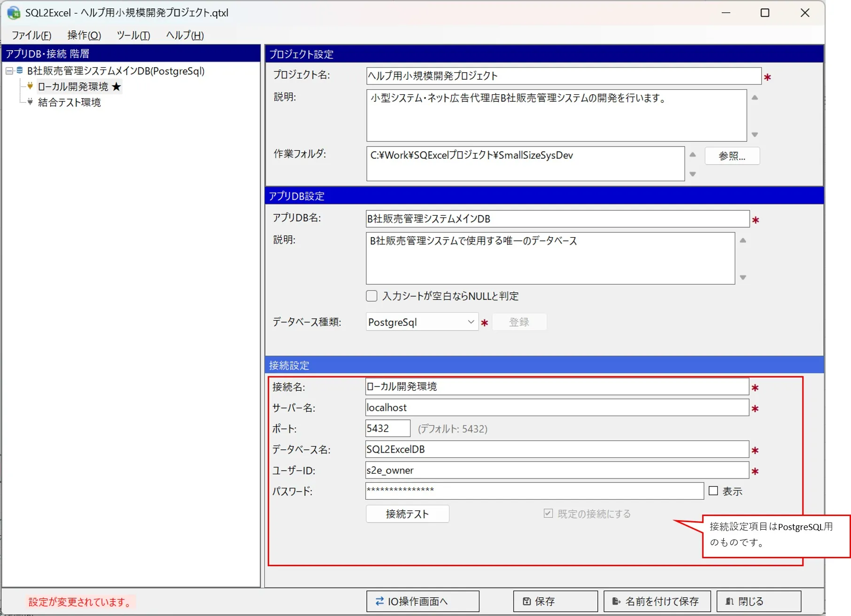Click the plug icon of 結合テスト環境 connection

(x=30, y=102)
